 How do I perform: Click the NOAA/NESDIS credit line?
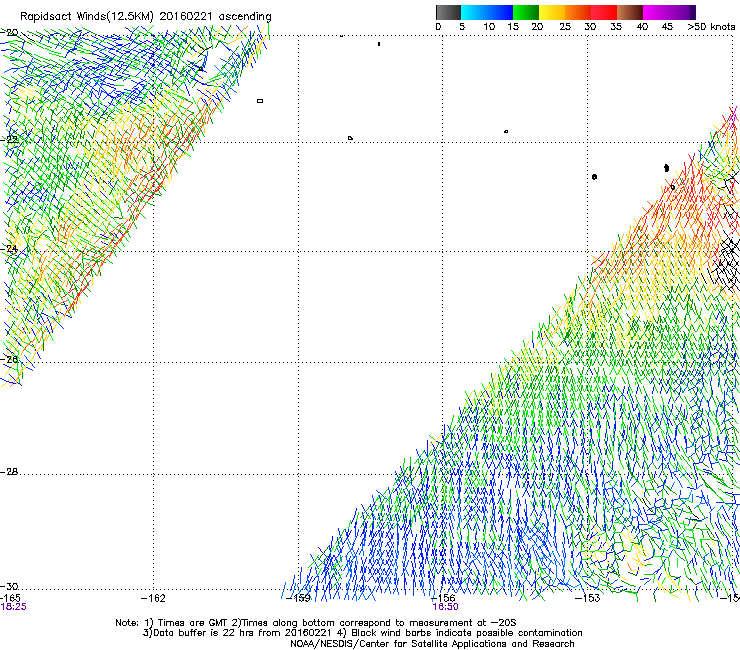click(x=432, y=644)
